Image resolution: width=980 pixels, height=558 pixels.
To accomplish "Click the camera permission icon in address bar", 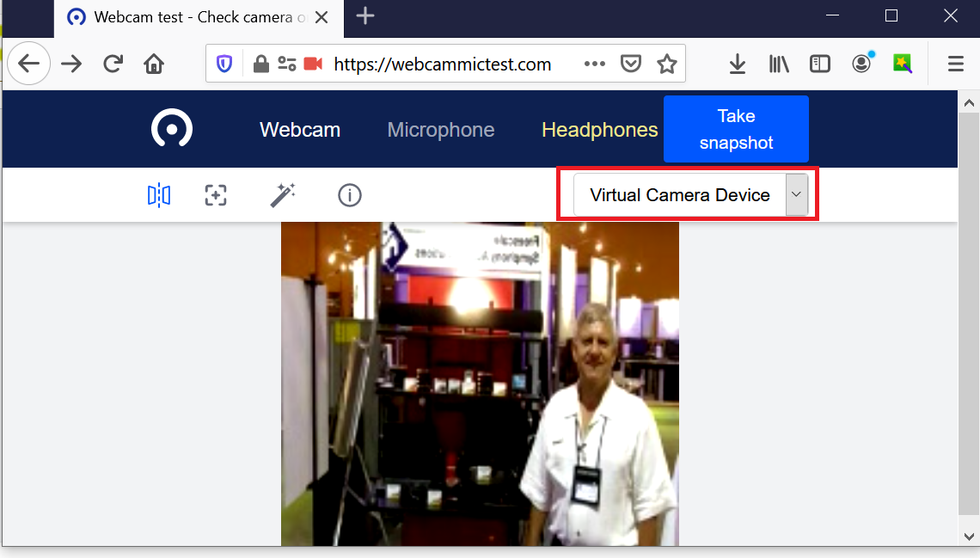I will pos(312,63).
